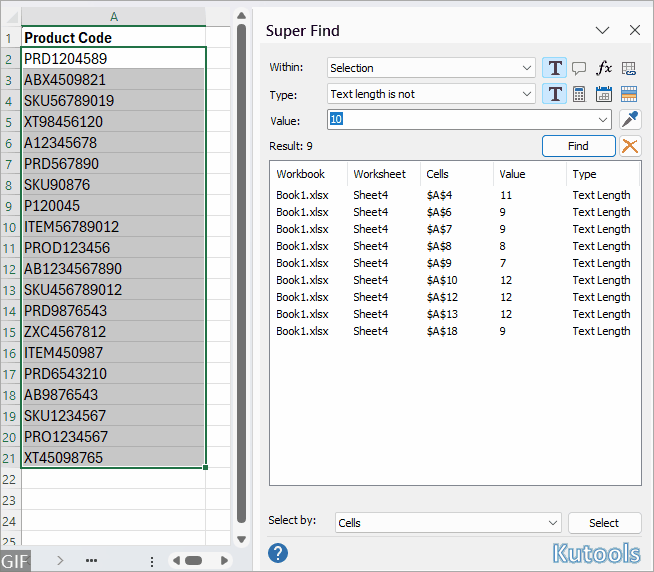
Task: Click the tab bar vertical dots handle
Action: pos(152,561)
